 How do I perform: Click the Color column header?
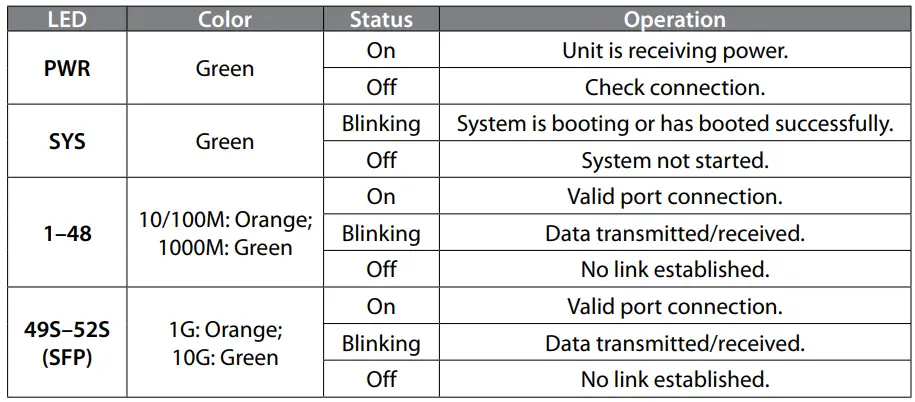(x=225, y=19)
